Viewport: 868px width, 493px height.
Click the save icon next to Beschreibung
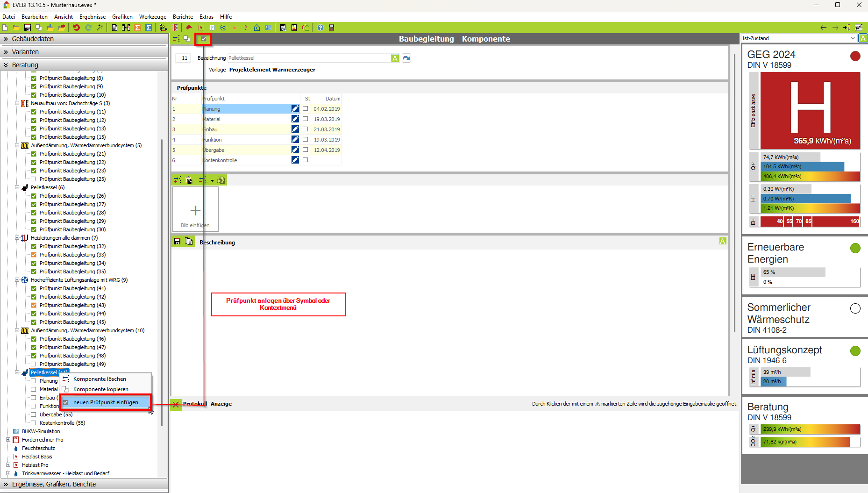177,242
